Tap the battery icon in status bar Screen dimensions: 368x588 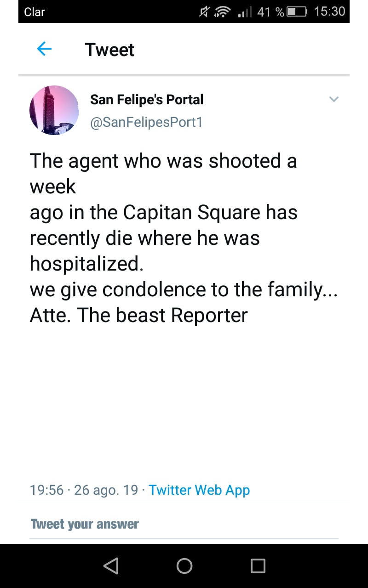(x=297, y=12)
